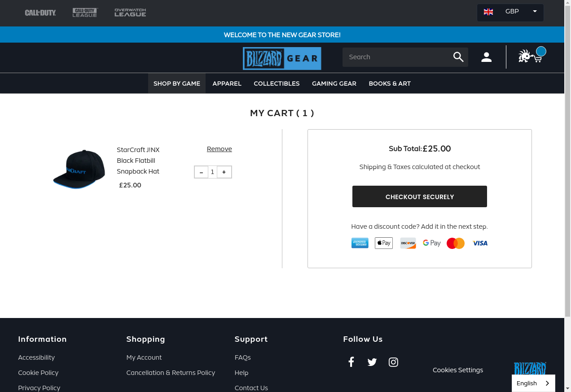Screen dimensions: 571x392
Task: Open the Call of Duty store logo
Action: point(40,13)
